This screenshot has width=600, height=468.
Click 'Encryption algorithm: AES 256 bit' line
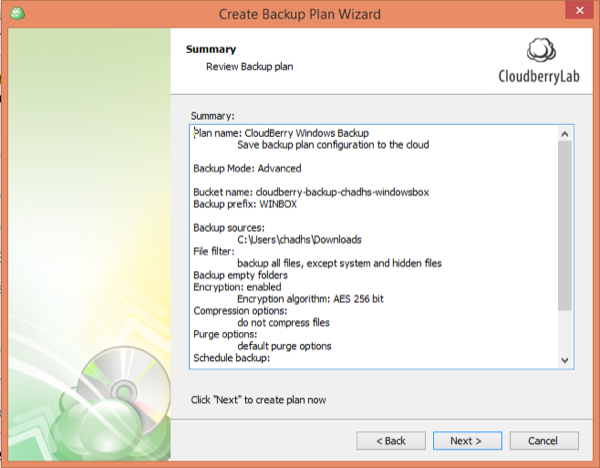310,299
